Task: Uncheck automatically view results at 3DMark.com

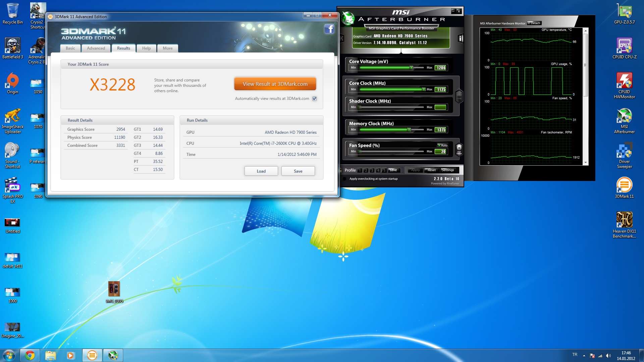Action: 314,99
